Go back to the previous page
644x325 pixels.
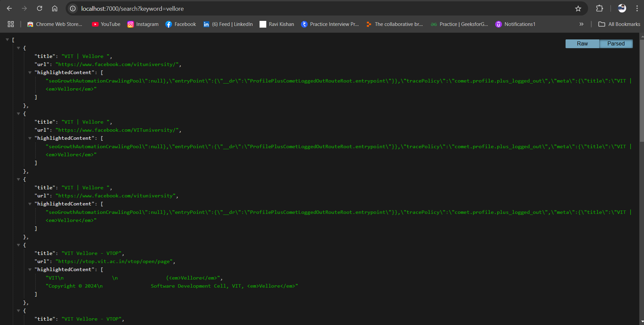[x=9, y=8]
